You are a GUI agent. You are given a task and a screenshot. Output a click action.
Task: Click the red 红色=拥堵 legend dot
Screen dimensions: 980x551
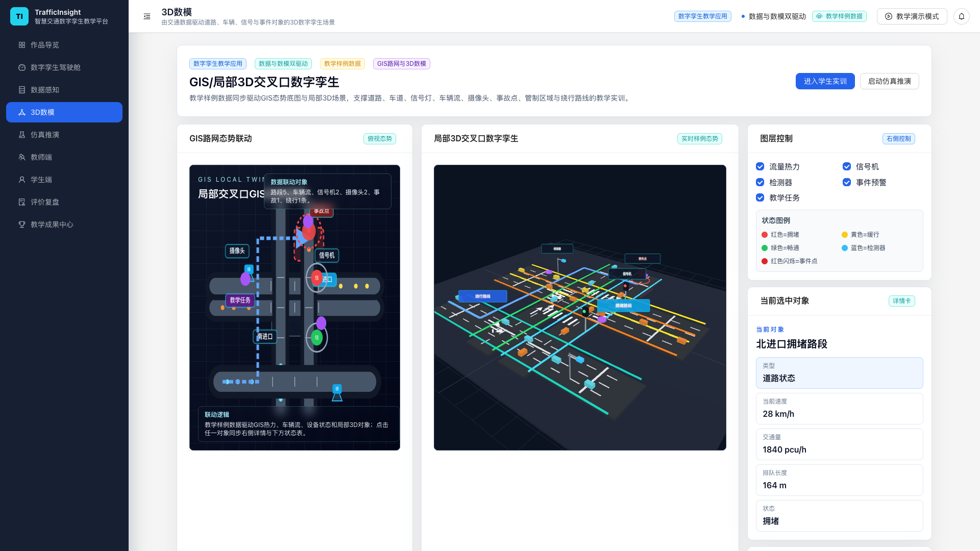tap(765, 235)
